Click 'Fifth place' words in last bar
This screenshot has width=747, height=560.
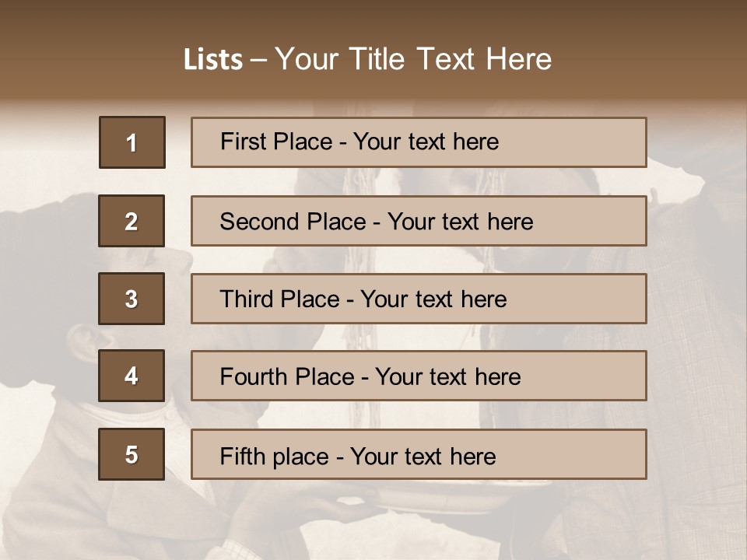click(x=275, y=457)
